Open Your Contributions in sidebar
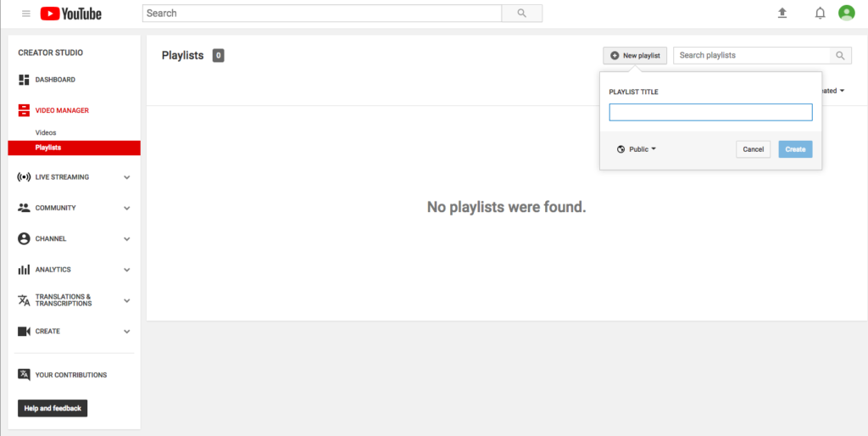Image resolution: width=868 pixels, height=436 pixels. click(70, 375)
